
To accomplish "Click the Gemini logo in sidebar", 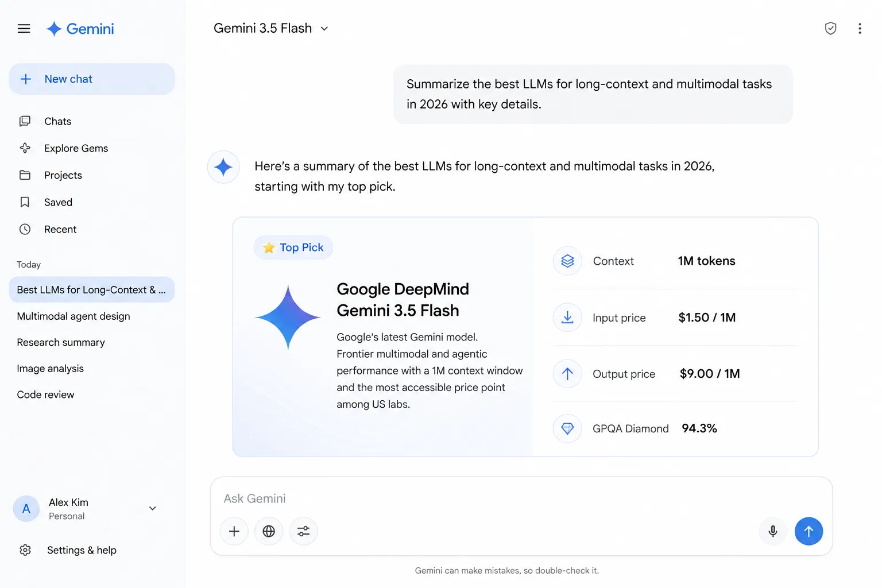I will tap(80, 29).
